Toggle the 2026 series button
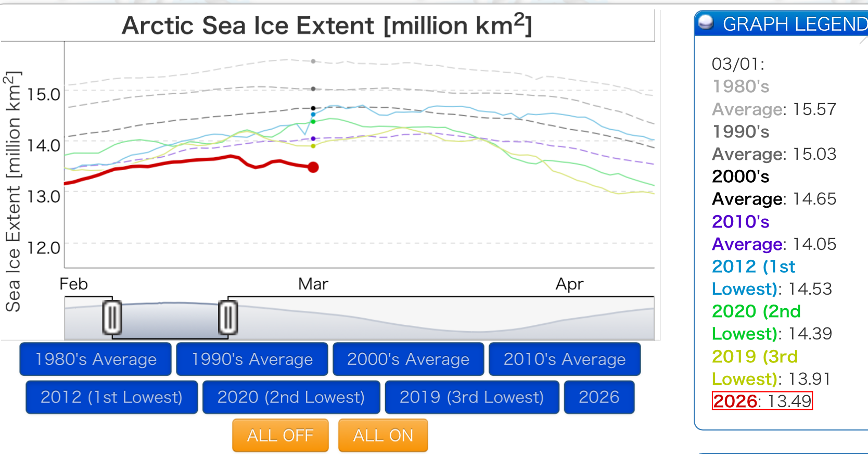868x454 pixels. pyautogui.click(x=599, y=397)
